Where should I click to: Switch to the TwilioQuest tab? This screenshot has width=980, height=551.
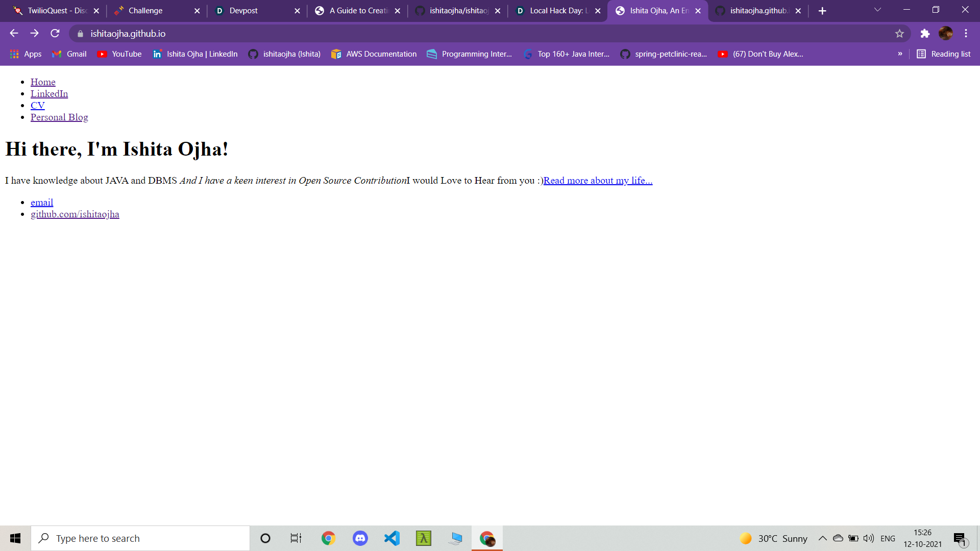point(51,11)
